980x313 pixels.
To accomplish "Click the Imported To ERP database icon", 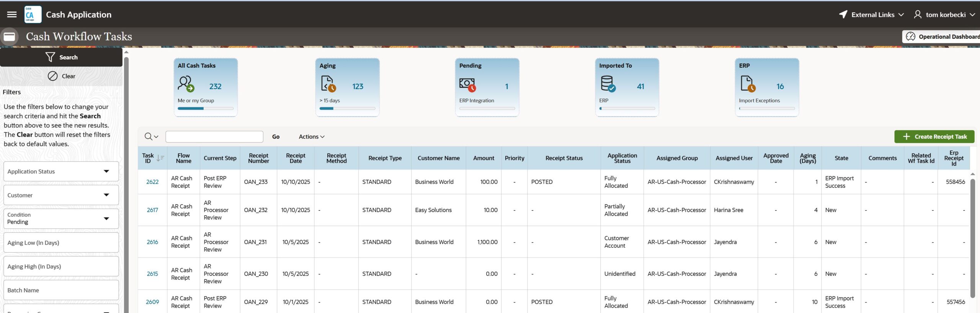I will (x=608, y=84).
